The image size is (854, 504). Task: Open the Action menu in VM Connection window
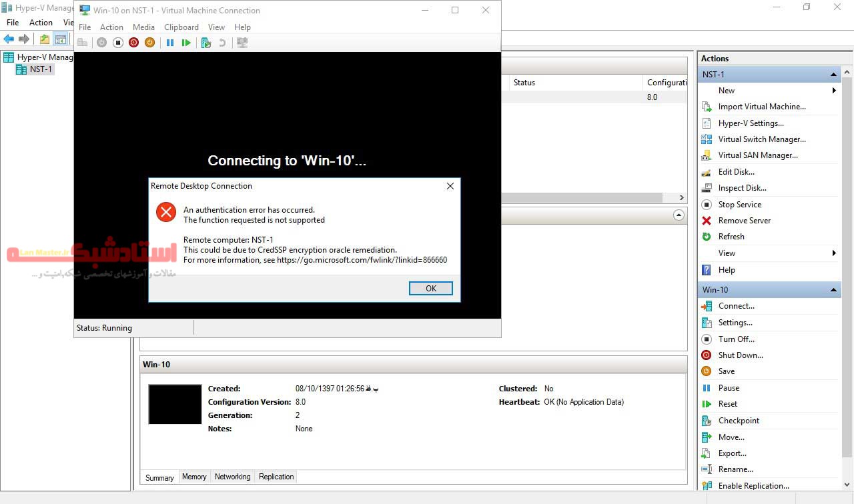tap(111, 27)
